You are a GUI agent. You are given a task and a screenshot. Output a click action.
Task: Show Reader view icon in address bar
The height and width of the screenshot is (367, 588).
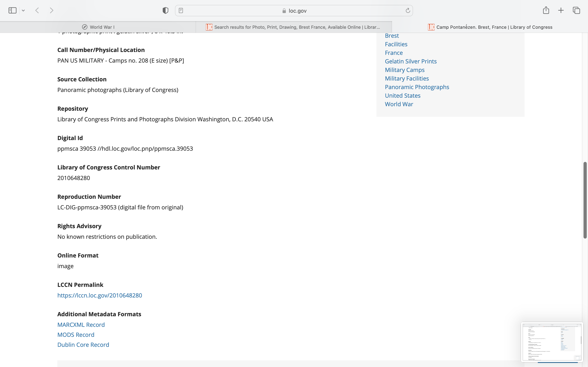(x=181, y=10)
